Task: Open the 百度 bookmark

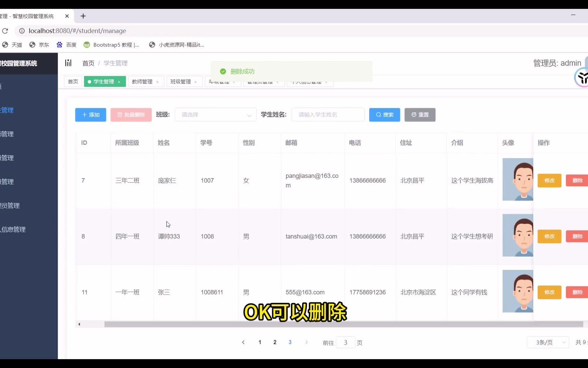Action: [66, 45]
